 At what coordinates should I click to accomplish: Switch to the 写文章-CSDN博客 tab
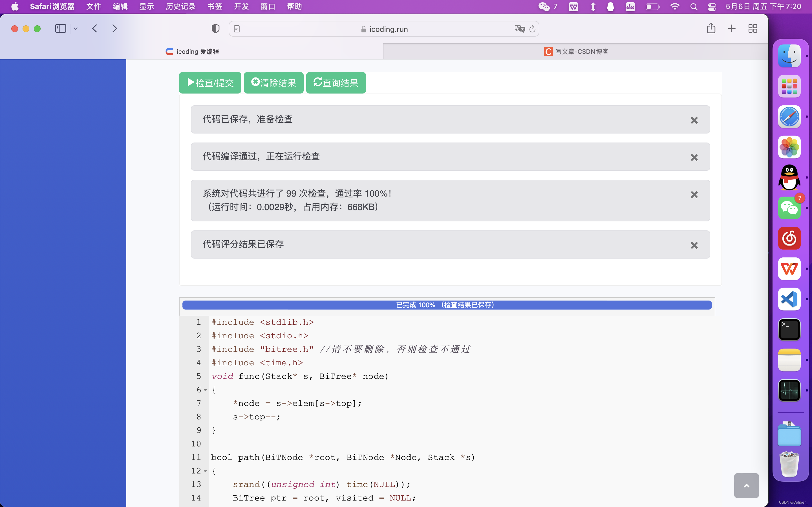pos(576,51)
